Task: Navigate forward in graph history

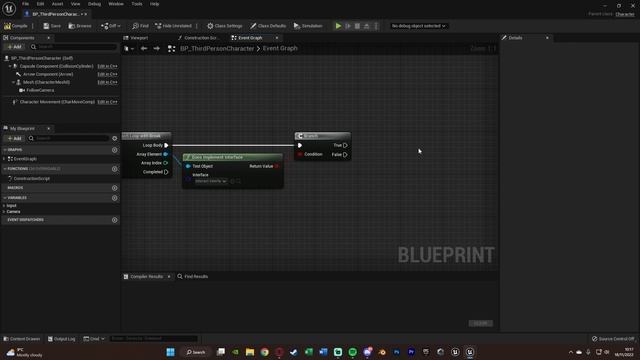Action: 157,49
